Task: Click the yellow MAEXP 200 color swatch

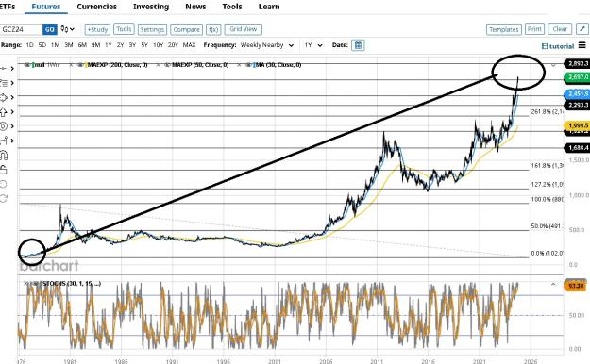Action: pyautogui.click(x=85, y=65)
